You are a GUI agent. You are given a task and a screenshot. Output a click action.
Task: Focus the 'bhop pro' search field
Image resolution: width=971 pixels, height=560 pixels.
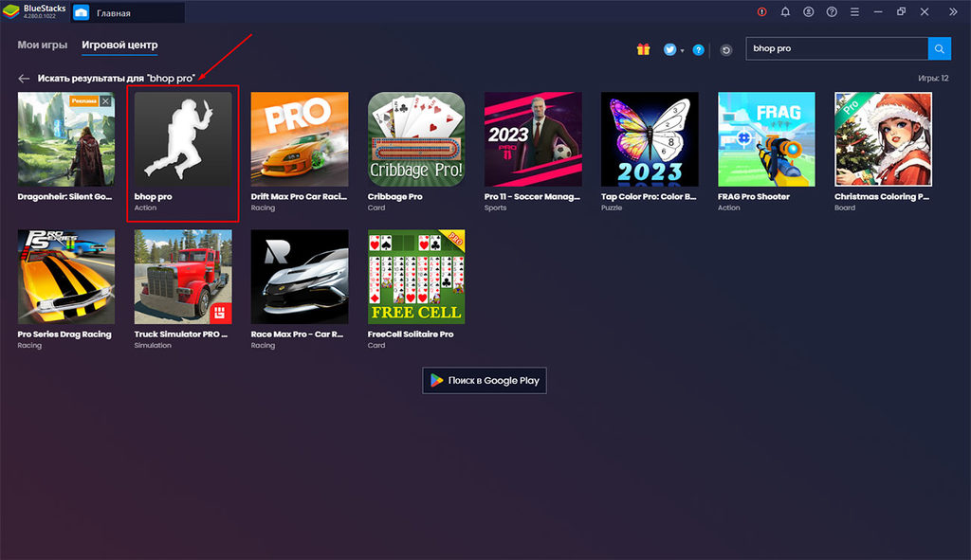tap(837, 49)
